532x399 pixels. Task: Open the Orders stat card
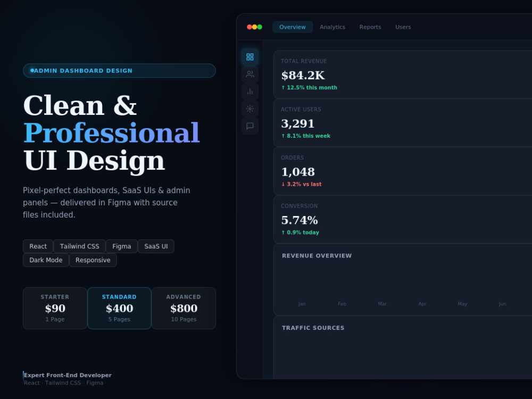click(403, 171)
